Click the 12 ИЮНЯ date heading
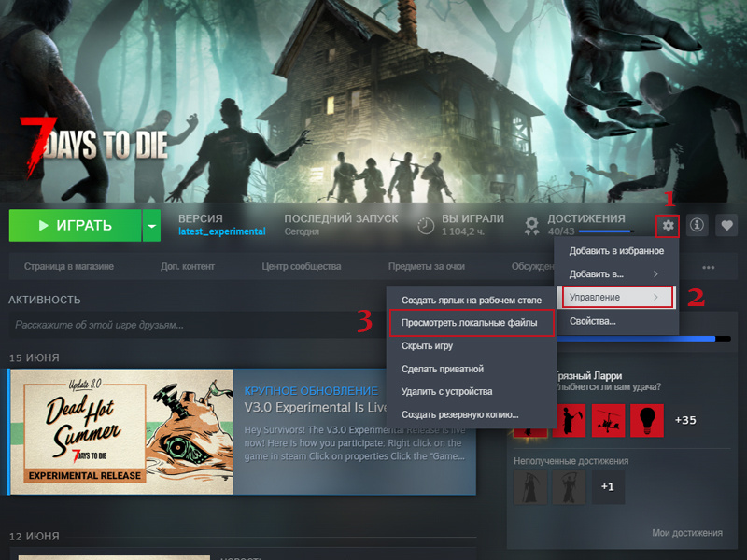The height and width of the screenshot is (560, 747). (35, 536)
